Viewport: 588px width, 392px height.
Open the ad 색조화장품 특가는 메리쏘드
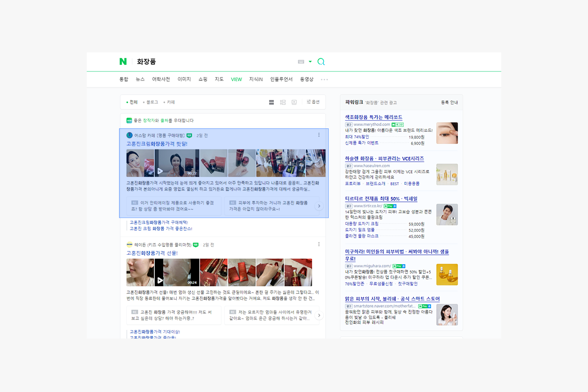pyautogui.click(x=373, y=118)
